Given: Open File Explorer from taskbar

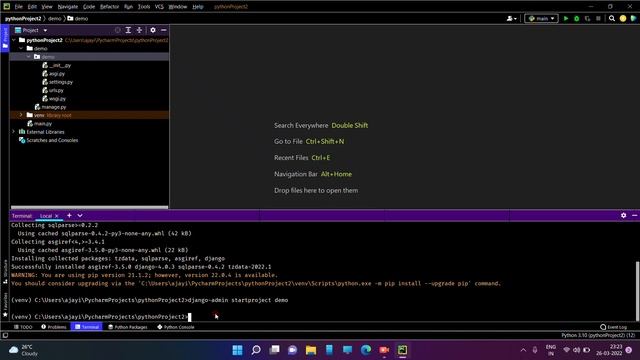Looking at the screenshot, I should coord(311,350).
